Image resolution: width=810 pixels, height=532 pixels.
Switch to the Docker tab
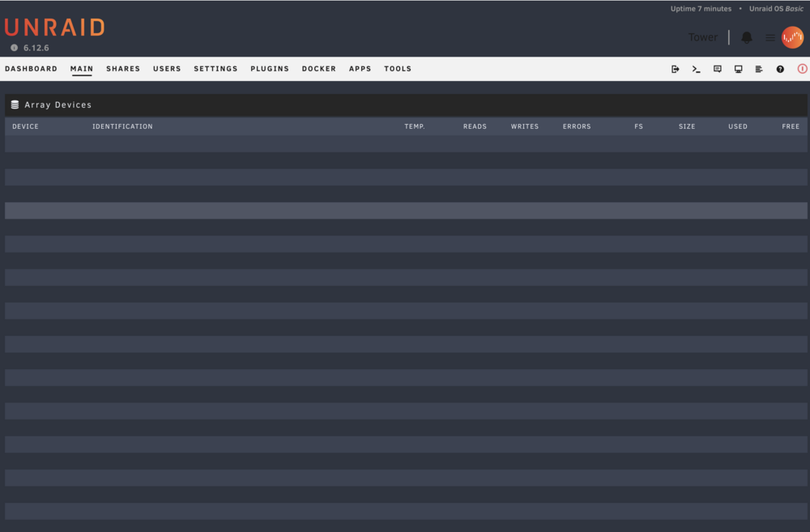click(x=318, y=69)
